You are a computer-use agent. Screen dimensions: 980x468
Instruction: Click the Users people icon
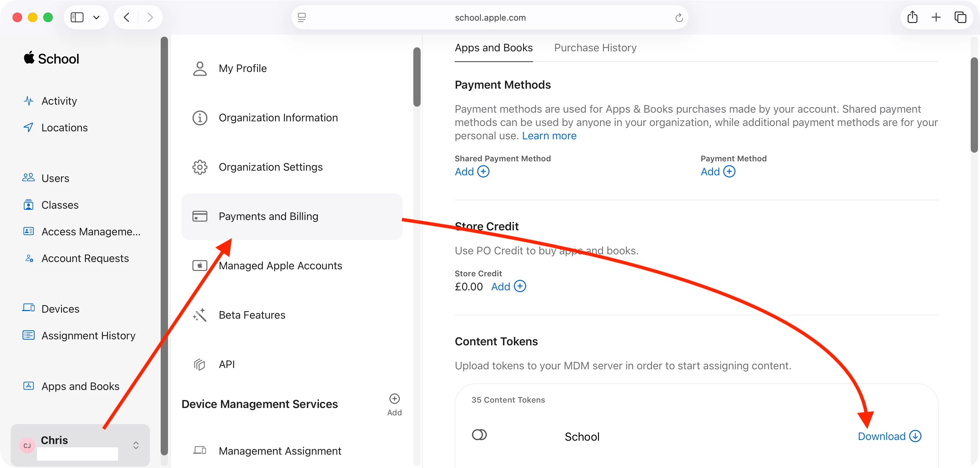pyautogui.click(x=29, y=178)
